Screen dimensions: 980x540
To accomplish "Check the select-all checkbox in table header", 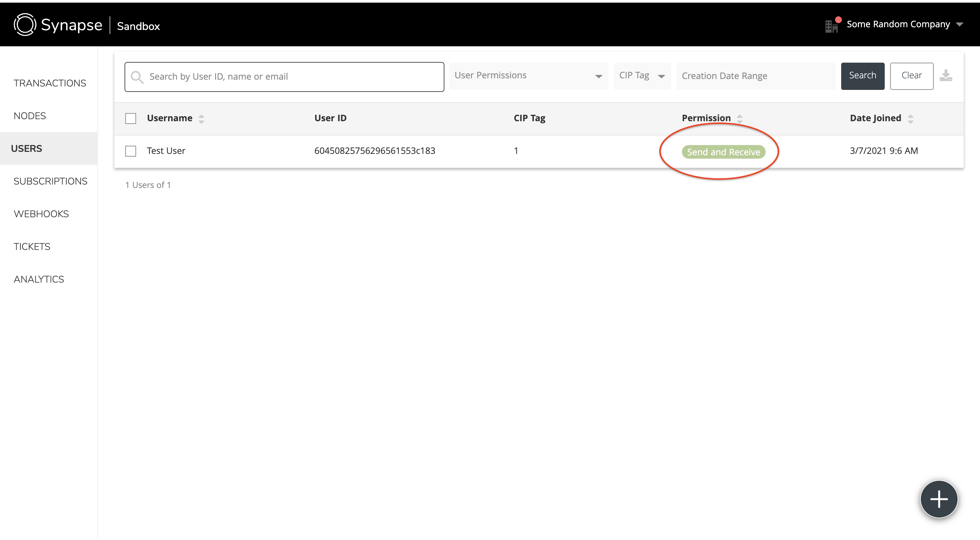I will tap(130, 118).
